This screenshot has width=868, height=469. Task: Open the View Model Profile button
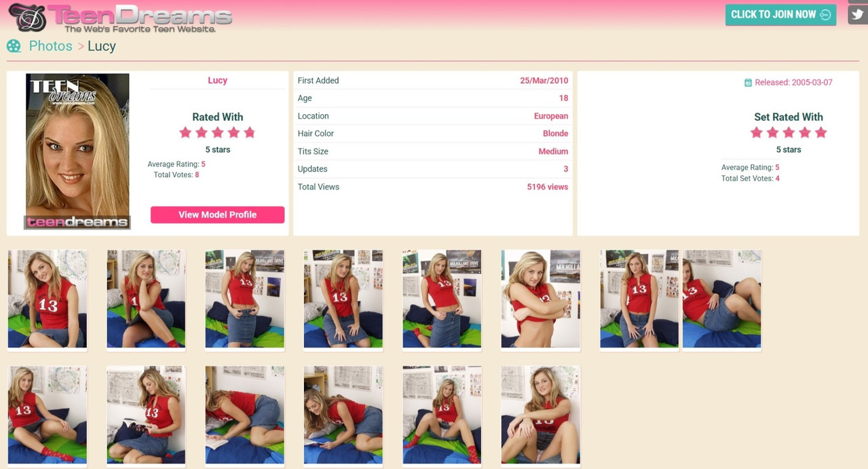[x=217, y=214]
